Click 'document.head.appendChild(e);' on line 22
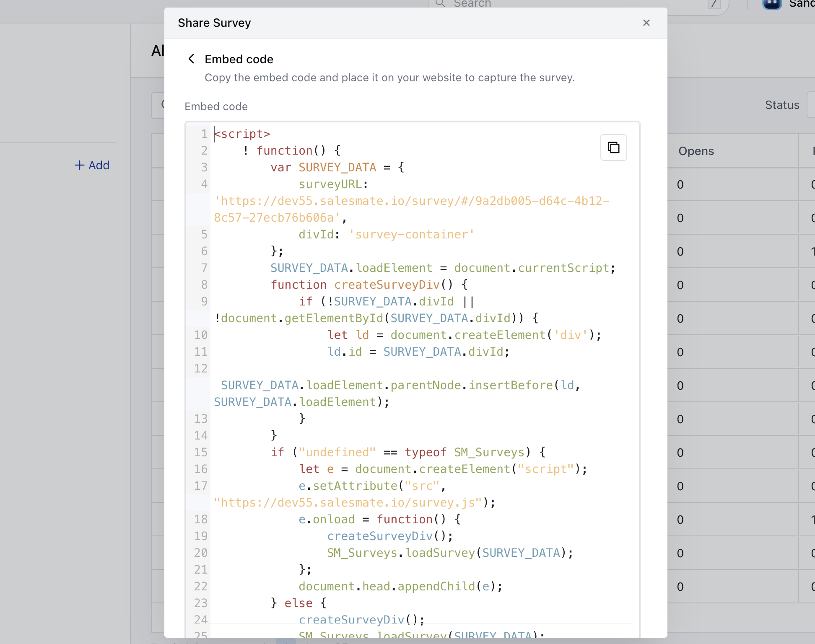 [x=400, y=587]
